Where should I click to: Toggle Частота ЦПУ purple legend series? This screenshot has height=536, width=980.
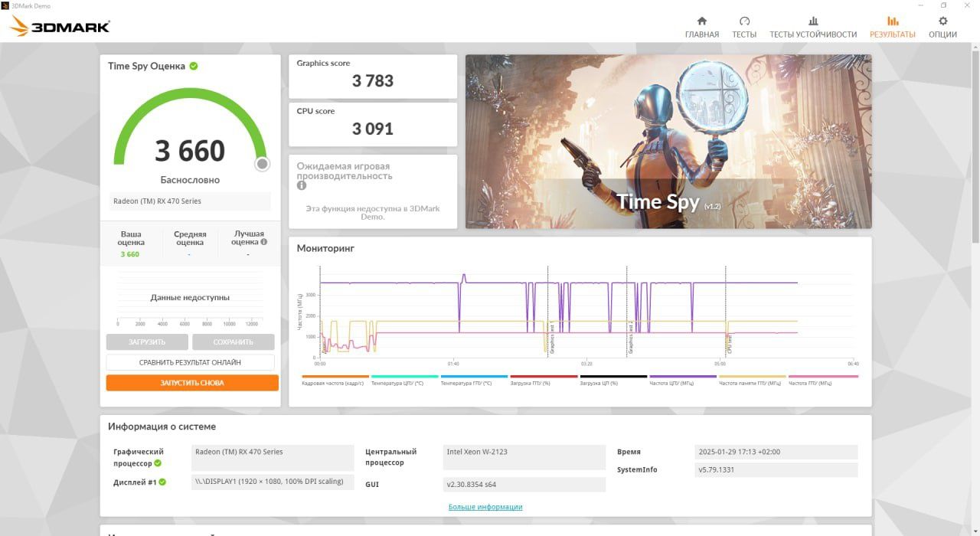point(683,380)
